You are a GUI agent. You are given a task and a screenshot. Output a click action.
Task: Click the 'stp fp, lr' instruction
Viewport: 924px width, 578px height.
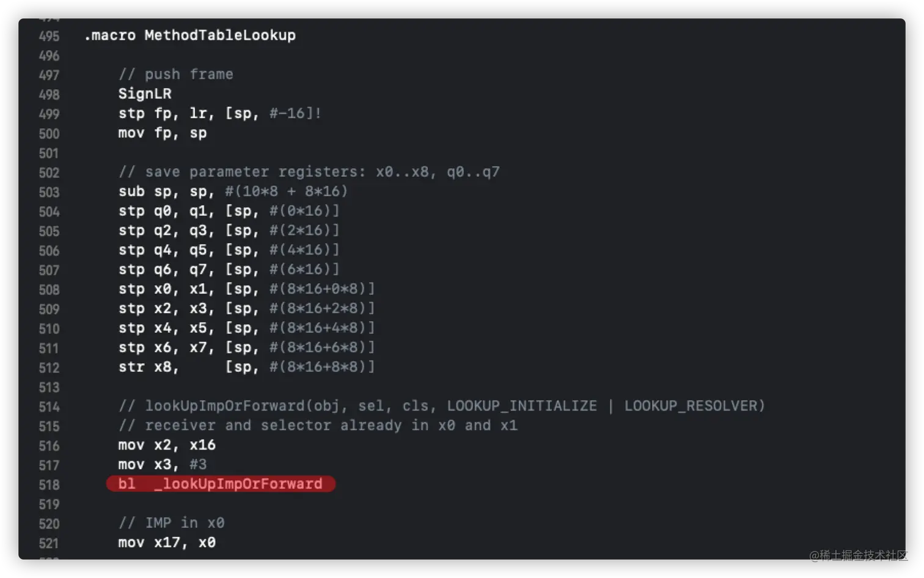219,114
